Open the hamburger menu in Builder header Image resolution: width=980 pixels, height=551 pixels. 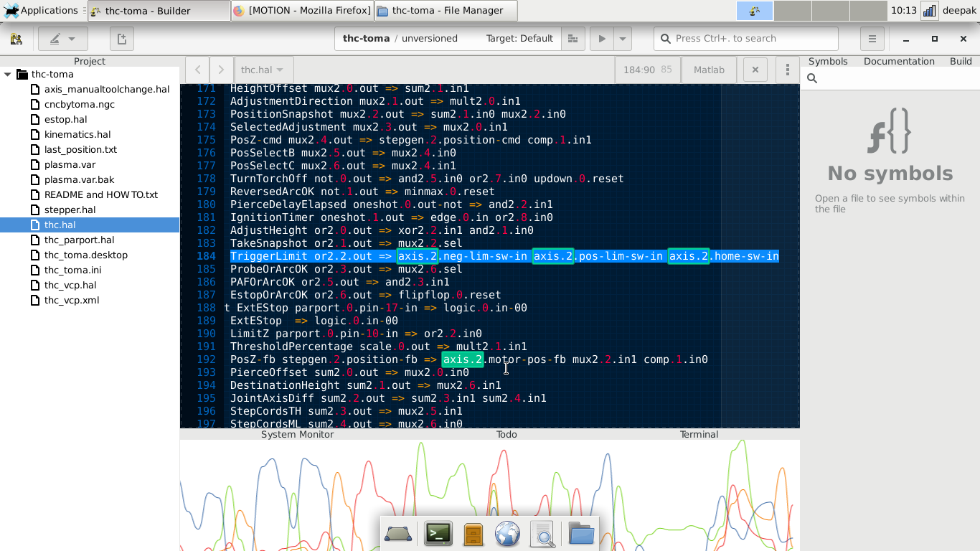point(872,39)
